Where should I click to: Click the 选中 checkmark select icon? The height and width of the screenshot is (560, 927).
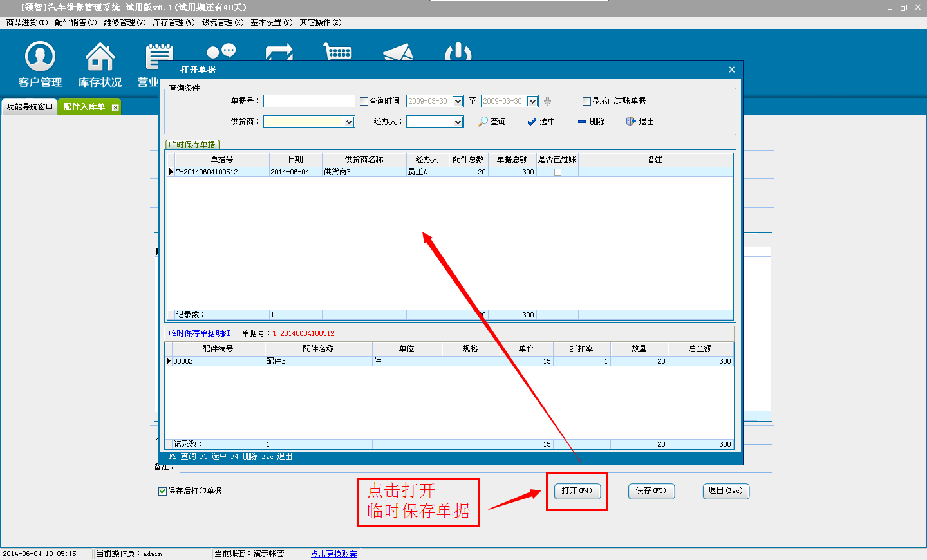532,121
